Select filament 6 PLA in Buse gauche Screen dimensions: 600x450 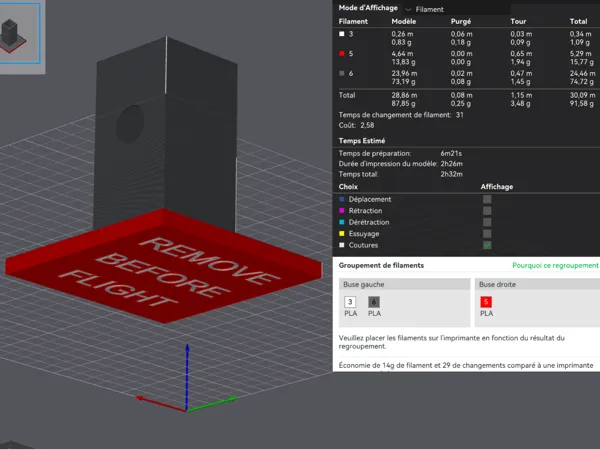click(x=374, y=302)
